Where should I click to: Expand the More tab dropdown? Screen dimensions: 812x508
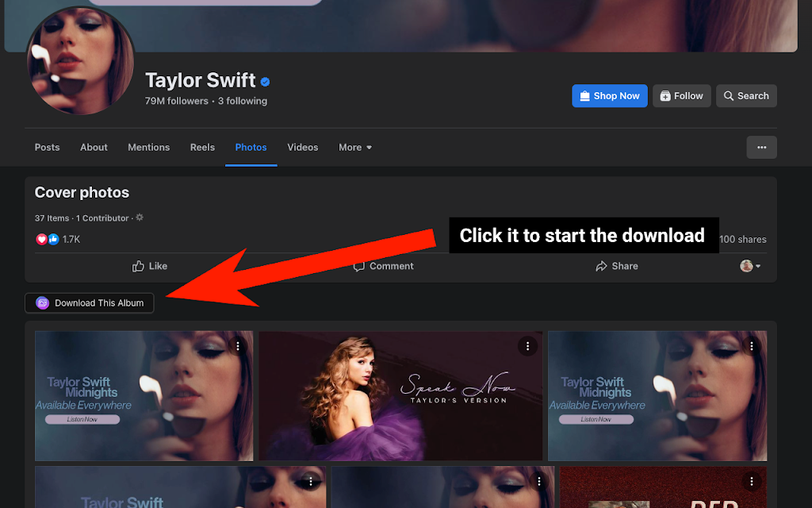point(355,147)
